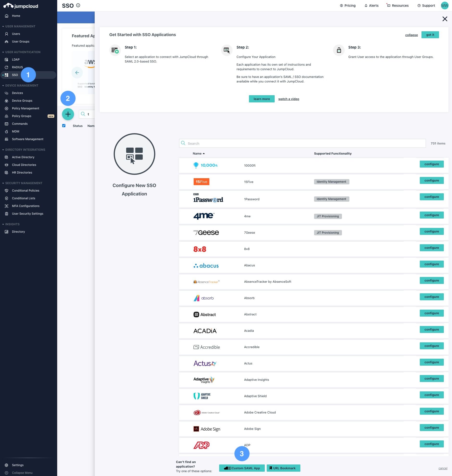Open Devices page

pos(17,93)
